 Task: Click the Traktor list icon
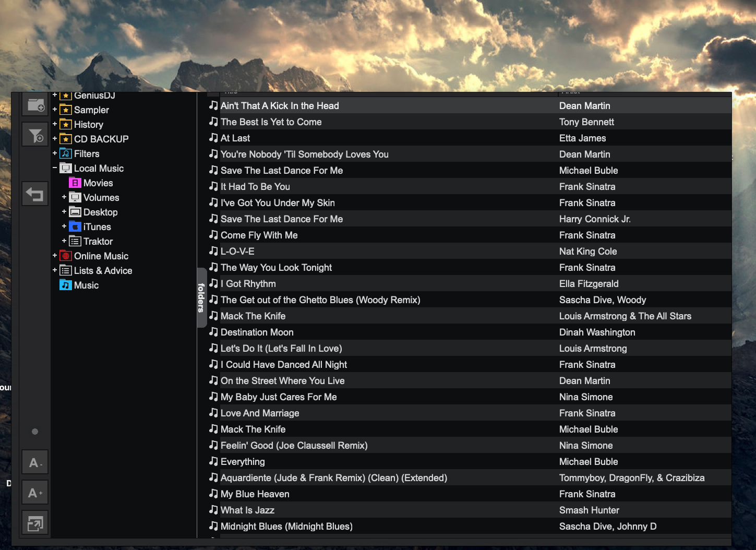[75, 241]
